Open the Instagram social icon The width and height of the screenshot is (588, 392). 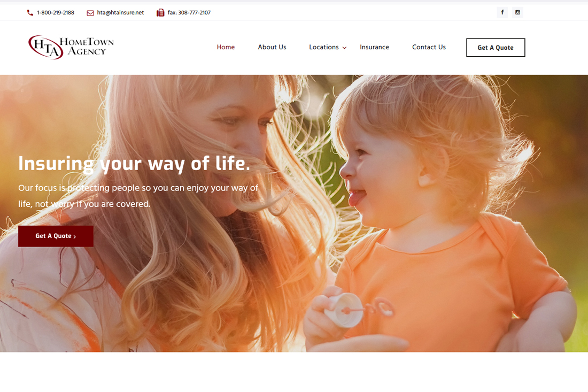click(517, 12)
